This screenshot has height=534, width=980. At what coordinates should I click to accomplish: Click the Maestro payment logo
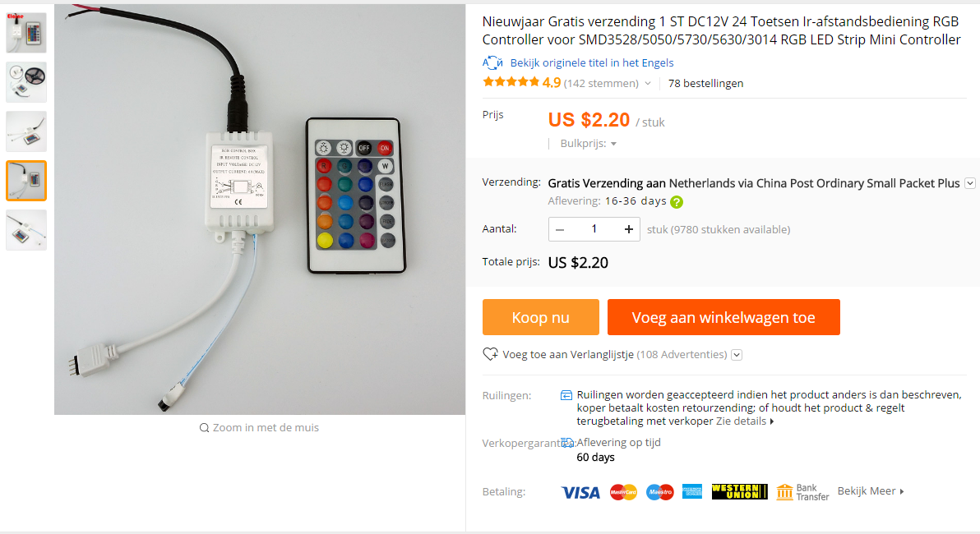coord(659,492)
